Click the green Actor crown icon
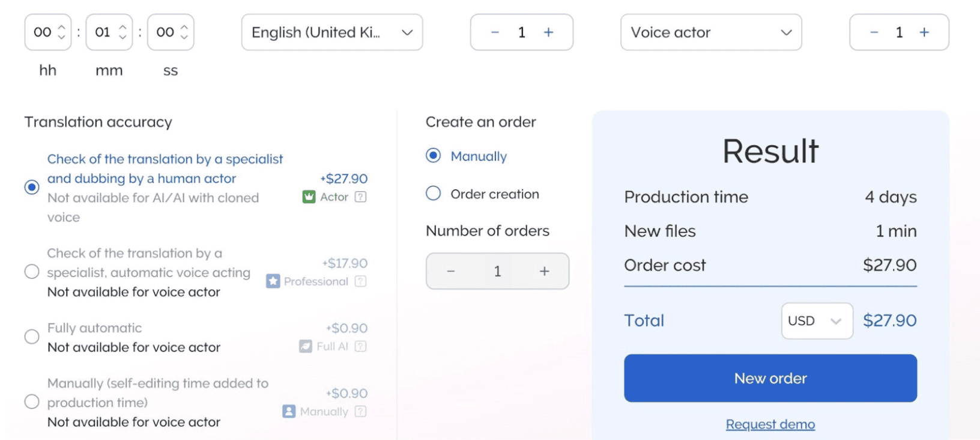Screen dimensions: 980x440 (309, 197)
